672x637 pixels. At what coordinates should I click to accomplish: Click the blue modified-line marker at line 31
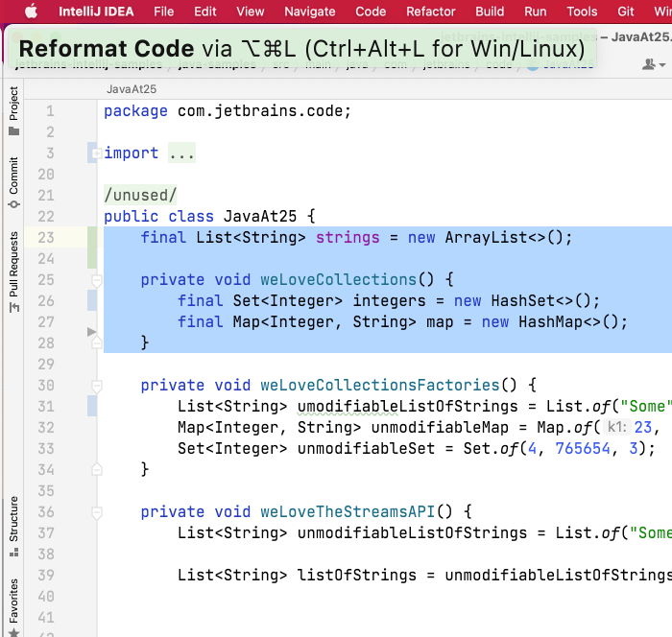click(92, 406)
